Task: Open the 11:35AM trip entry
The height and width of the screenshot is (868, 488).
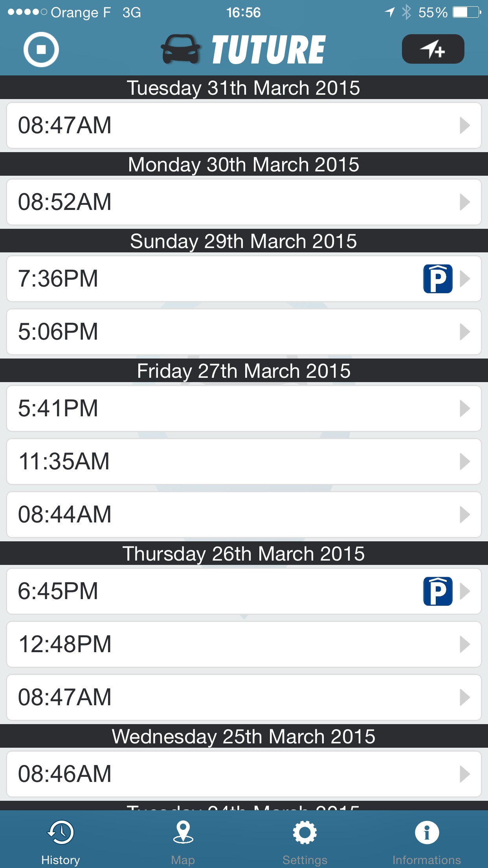Action: (x=244, y=462)
